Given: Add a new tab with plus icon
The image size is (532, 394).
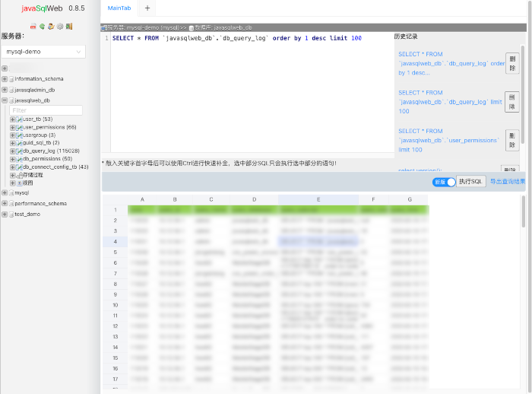Looking at the screenshot, I should coord(147,8).
